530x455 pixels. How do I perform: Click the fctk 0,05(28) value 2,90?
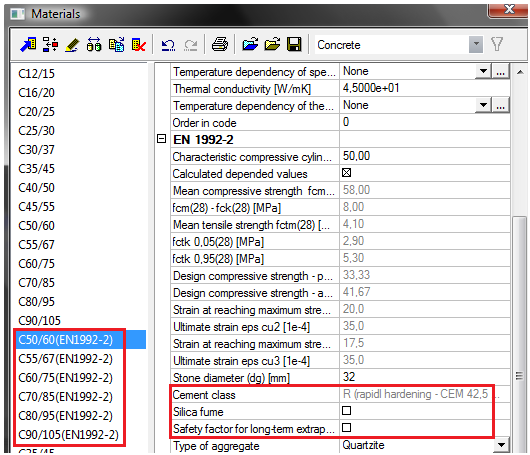425,241
